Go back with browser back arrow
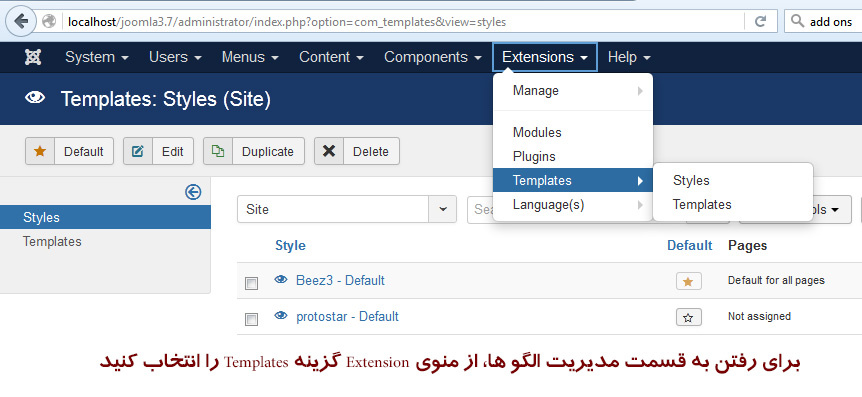 click(x=21, y=21)
